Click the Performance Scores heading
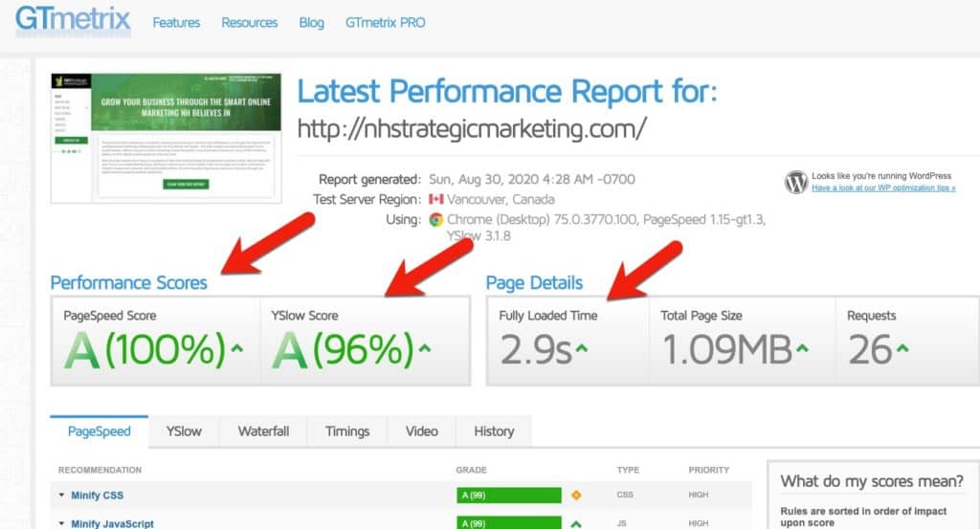Viewport: 980px width, 529px height. click(x=128, y=283)
